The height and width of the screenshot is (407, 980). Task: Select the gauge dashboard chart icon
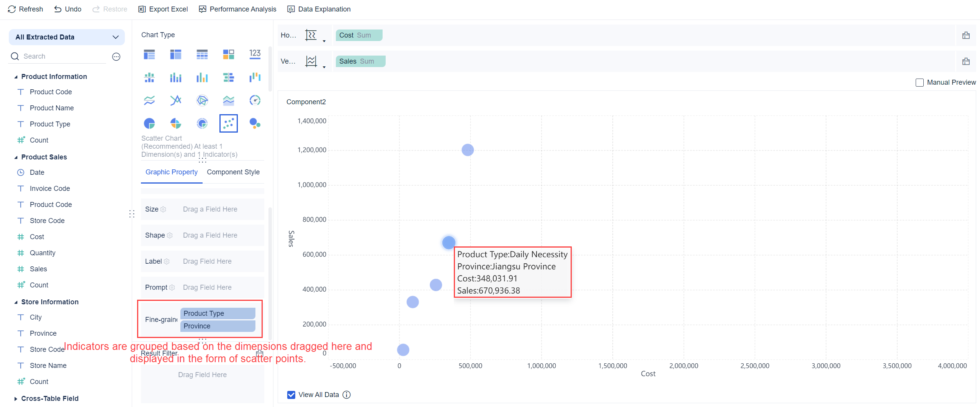tap(255, 100)
